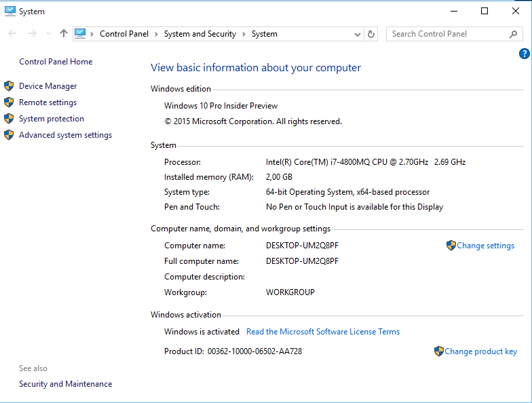Open the address bar history dropdown
This screenshot has height=403, width=532.
click(357, 34)
